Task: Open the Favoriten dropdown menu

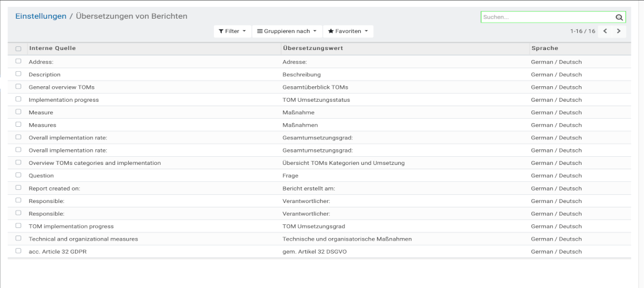Action: click(x=348, y=31)
